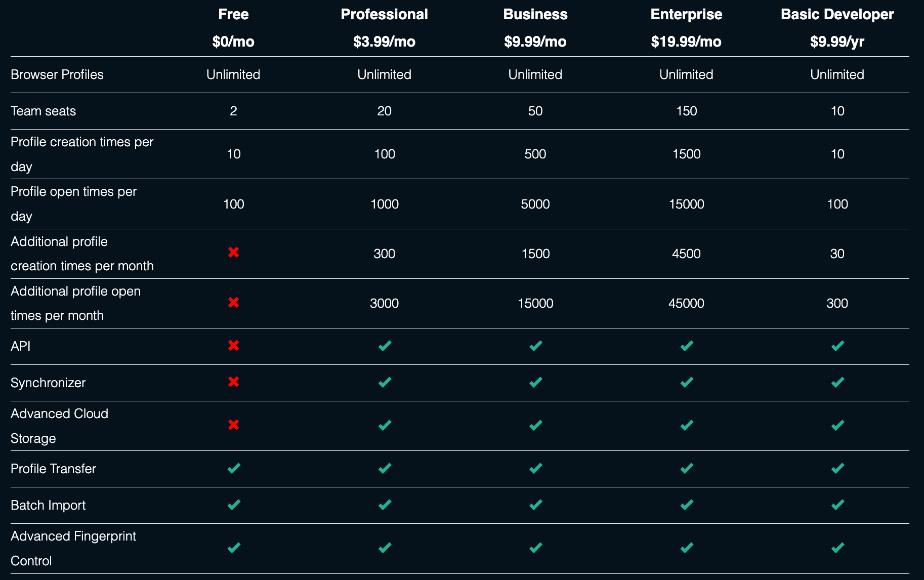Click Enterprise checkmark for Synchronizer

[686, 382]
